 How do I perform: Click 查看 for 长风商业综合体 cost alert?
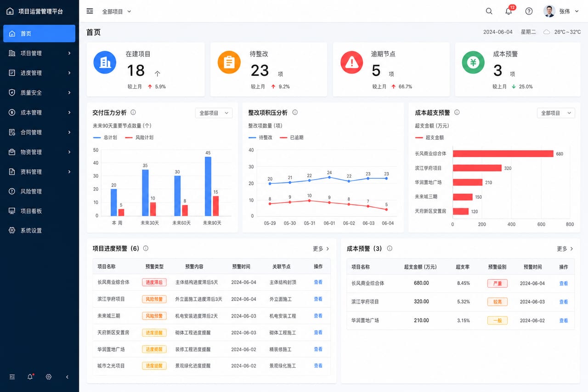564,284
